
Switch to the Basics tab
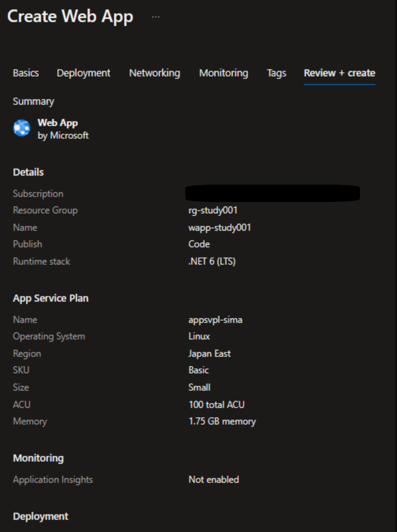tap(26, 73)
